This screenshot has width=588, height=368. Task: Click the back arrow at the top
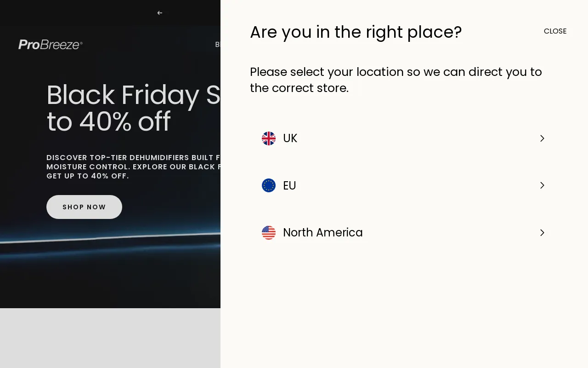(x=160, y=13)
